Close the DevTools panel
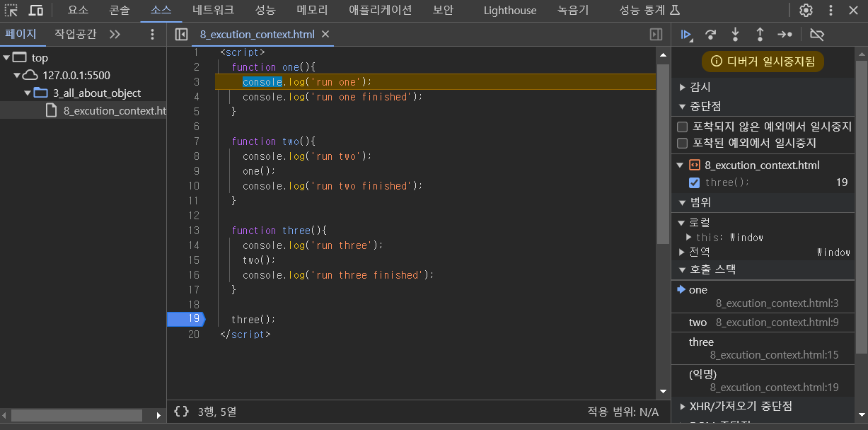 [853, 11]
